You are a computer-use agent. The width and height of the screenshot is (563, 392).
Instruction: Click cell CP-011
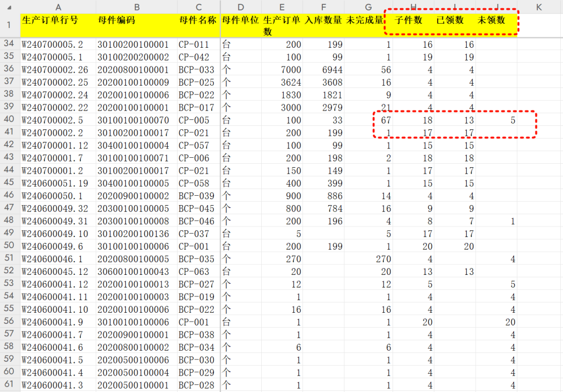click(198, 45)
